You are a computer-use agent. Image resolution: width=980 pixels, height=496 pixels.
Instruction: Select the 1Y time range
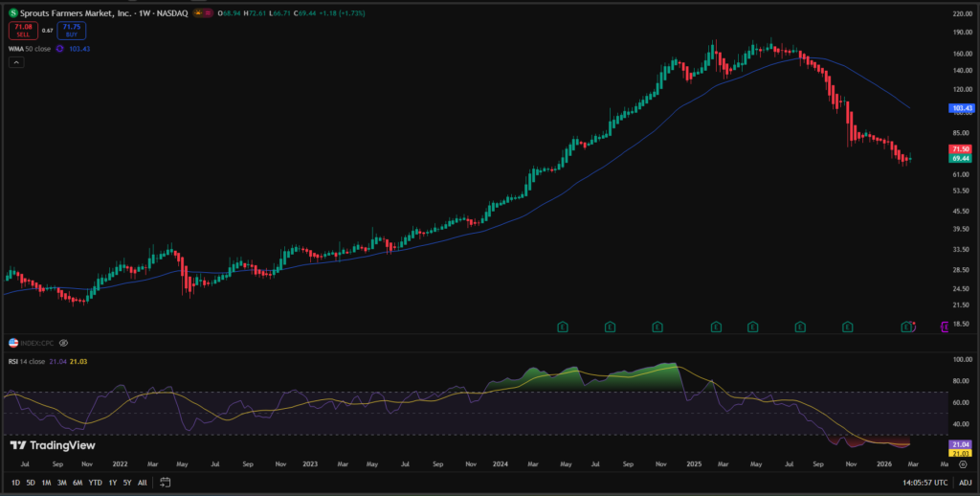[112, 483]
